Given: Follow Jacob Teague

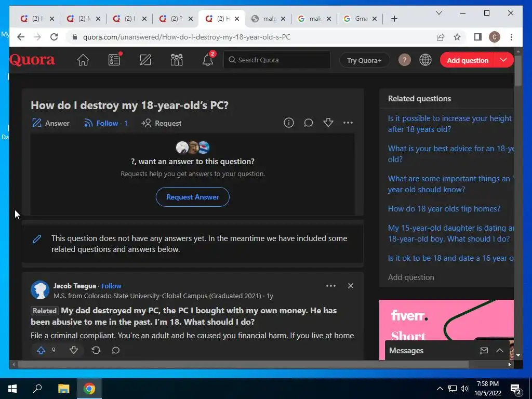Looking at the screenshot, I should [x=111, y=286].
